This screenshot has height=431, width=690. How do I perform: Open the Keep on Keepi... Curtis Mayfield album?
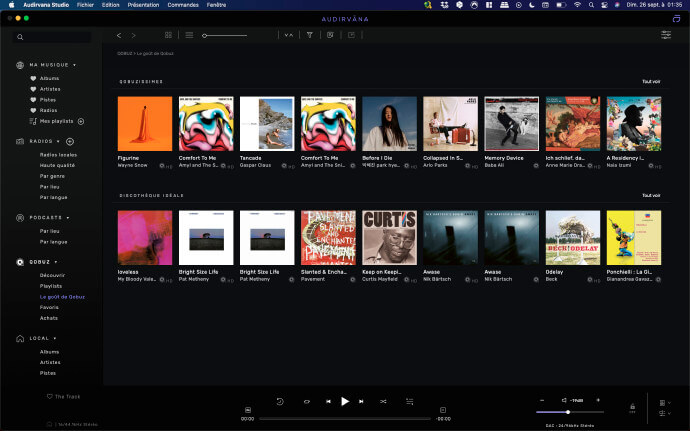pos(389,238)
